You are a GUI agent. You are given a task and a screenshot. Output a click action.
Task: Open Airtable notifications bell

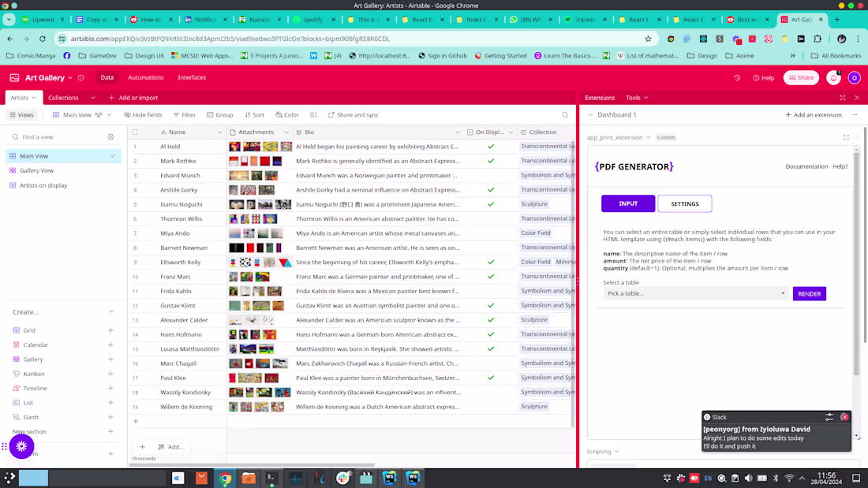click(x=833, y=78)
